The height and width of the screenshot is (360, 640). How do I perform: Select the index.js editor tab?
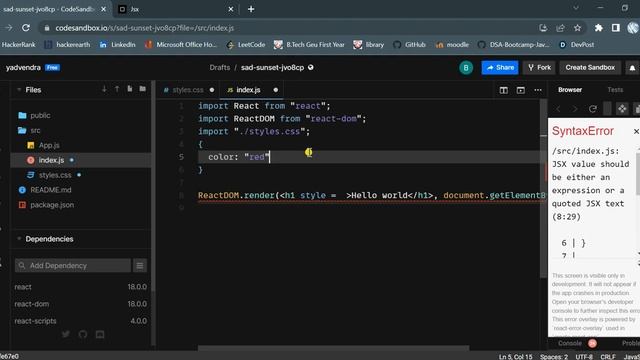point(248,90)
